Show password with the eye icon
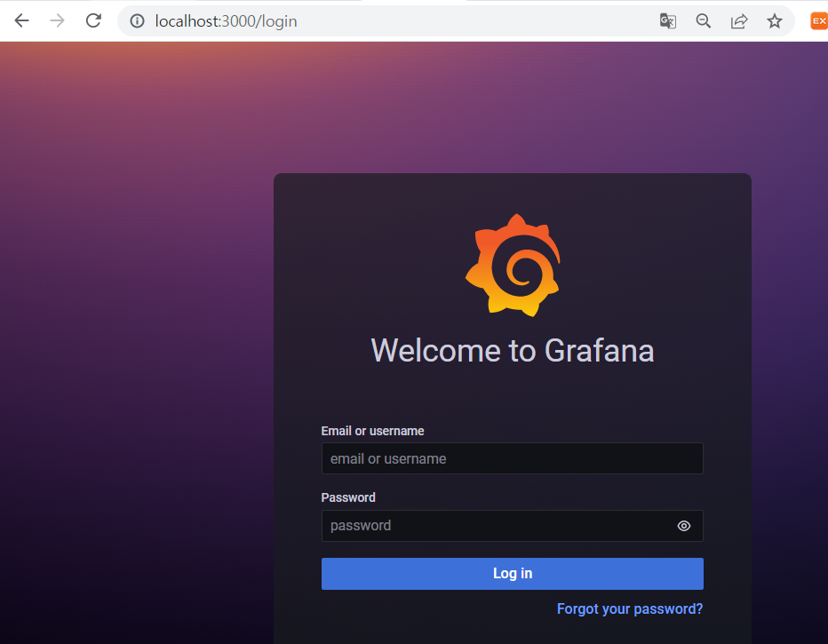Image resolution: width=828 pixels, height=644 pixels. tap(684, 526)
